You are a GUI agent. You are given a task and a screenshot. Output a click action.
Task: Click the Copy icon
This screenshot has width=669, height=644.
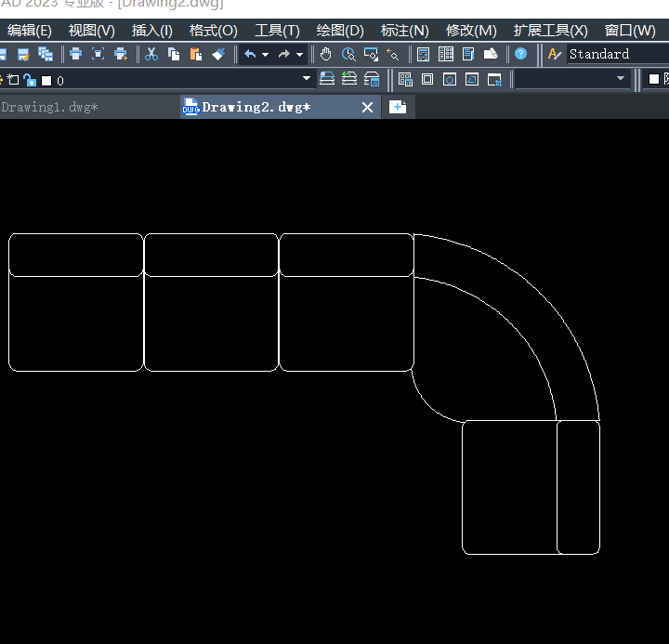(174, 54)
